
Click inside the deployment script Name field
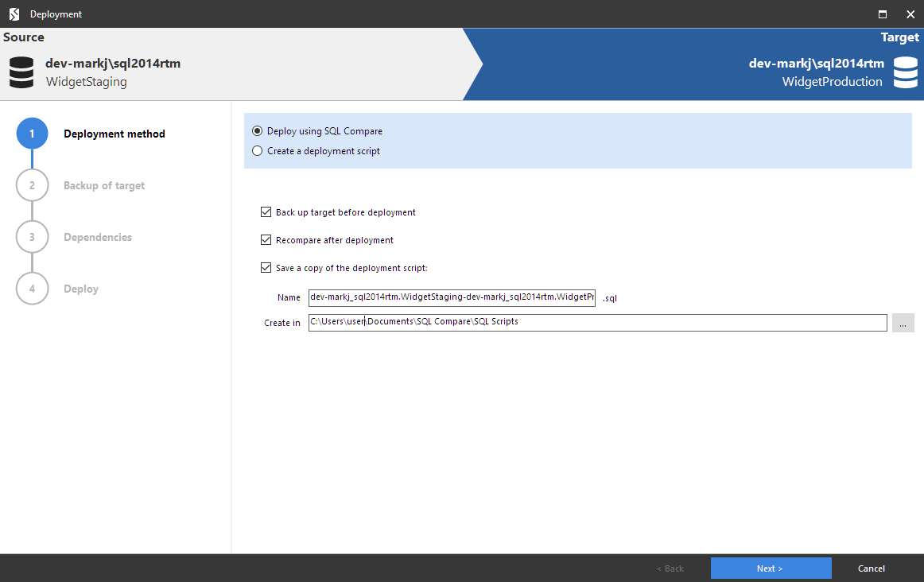[452, 297]
